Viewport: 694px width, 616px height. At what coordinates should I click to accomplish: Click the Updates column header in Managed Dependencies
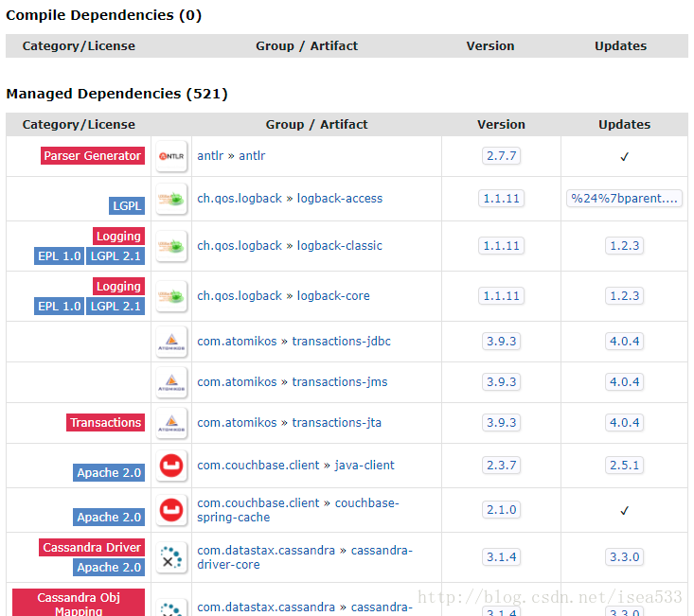point(624,124)
